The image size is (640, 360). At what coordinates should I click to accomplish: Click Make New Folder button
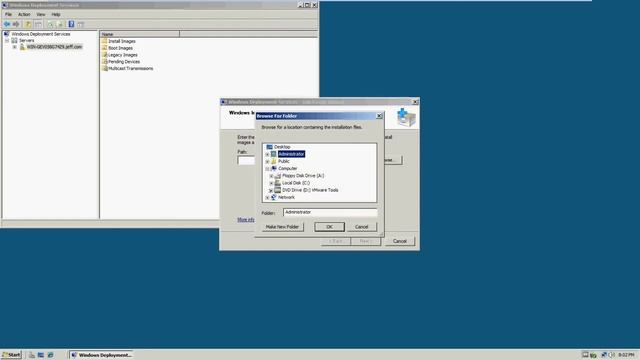click(x=282, y=227)
